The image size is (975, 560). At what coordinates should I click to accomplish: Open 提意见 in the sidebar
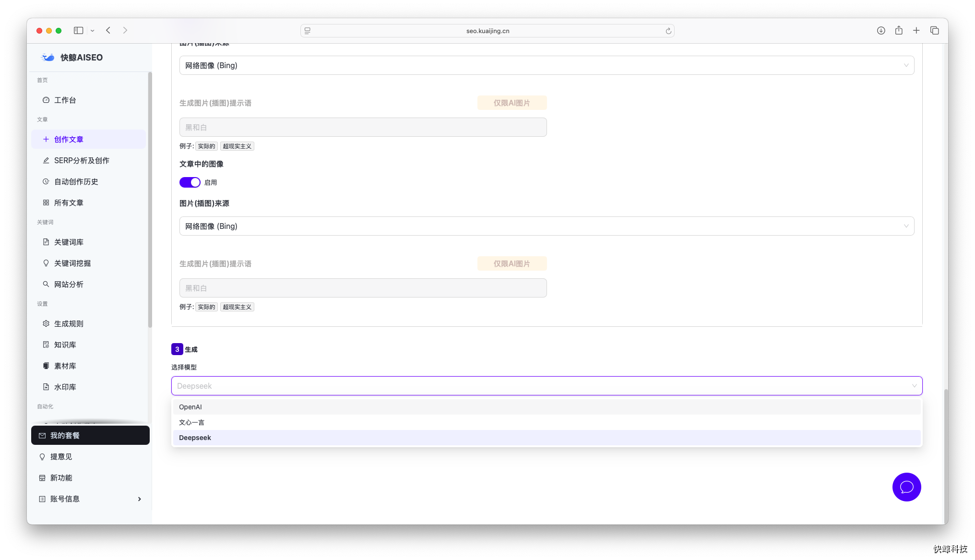[90, 456]
